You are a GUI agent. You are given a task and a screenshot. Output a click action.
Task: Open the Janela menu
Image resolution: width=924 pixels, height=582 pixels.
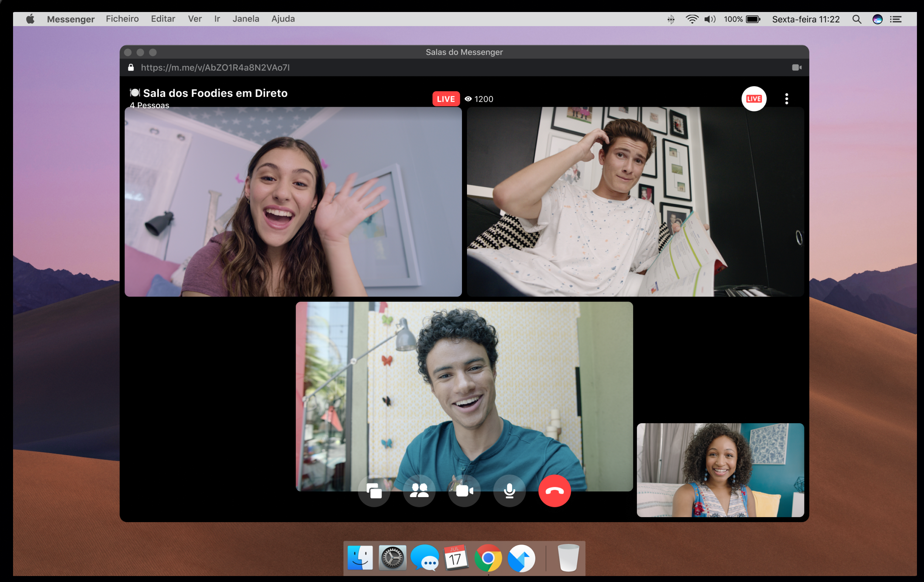click(x=245, y=19)
